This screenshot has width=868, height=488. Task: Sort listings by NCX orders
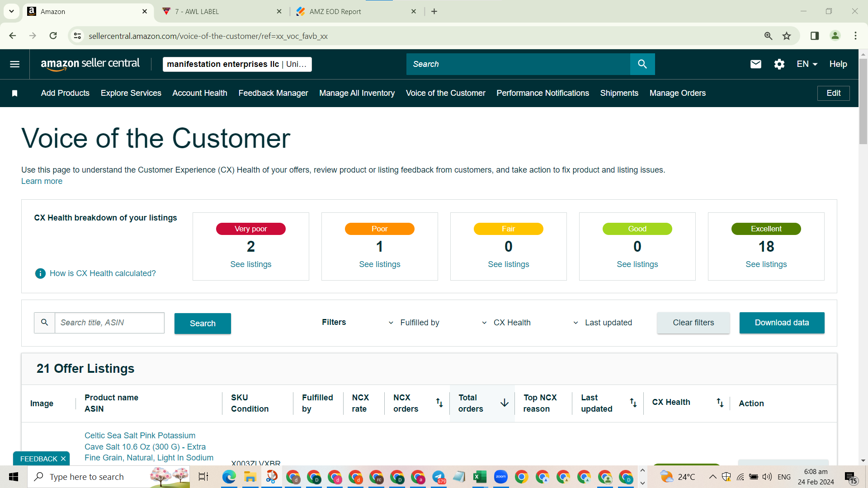click(439, 403)
